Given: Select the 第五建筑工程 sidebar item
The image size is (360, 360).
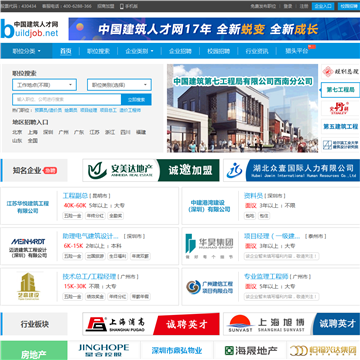Looking at the screenshot, I should pyautogui.click(x=340, y=127).
